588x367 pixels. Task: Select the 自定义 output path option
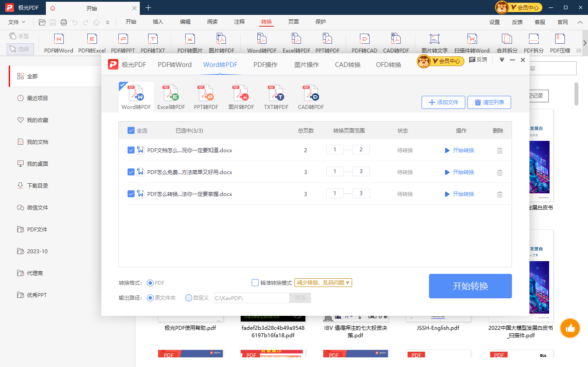pyautogui.click(x=188, y=298)
